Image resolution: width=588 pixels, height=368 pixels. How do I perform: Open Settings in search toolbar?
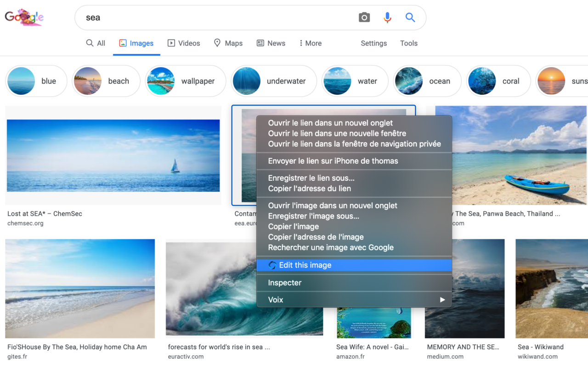click(x=374, y=43)
